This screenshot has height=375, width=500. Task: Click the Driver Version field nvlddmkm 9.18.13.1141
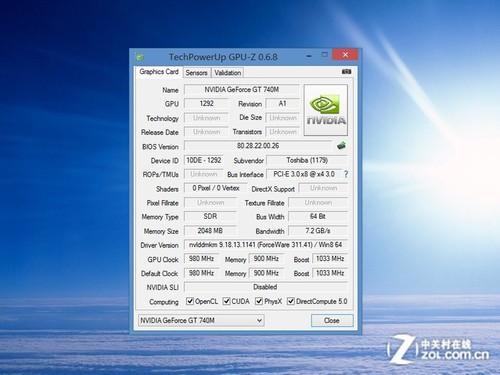coord(266,245)
